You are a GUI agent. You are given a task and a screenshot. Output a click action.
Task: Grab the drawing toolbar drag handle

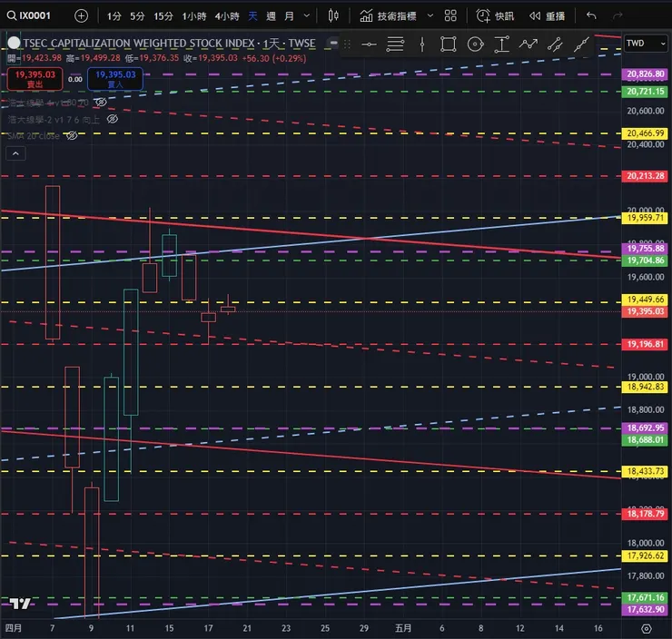pos(347,44)
